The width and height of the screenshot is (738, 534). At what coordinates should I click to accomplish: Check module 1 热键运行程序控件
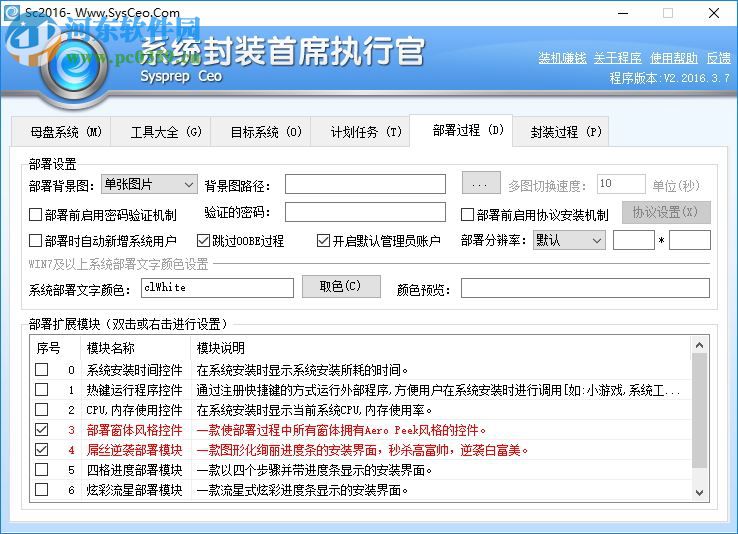(x=41, y=390)
